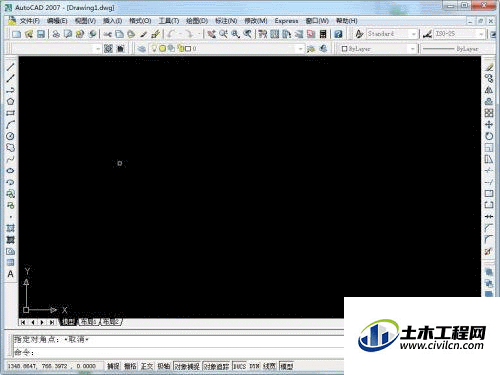Open the 编辑(E) menu

point(57,21)
